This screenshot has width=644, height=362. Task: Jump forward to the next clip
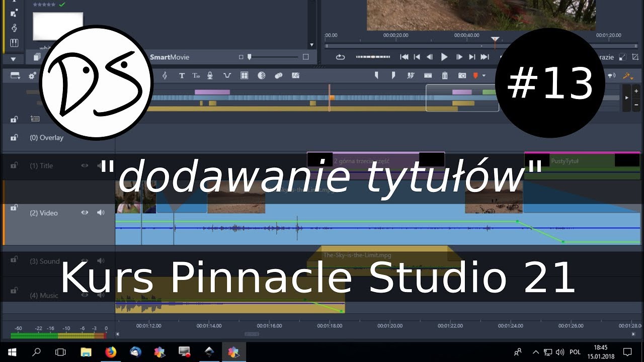(x=472, y=57)
